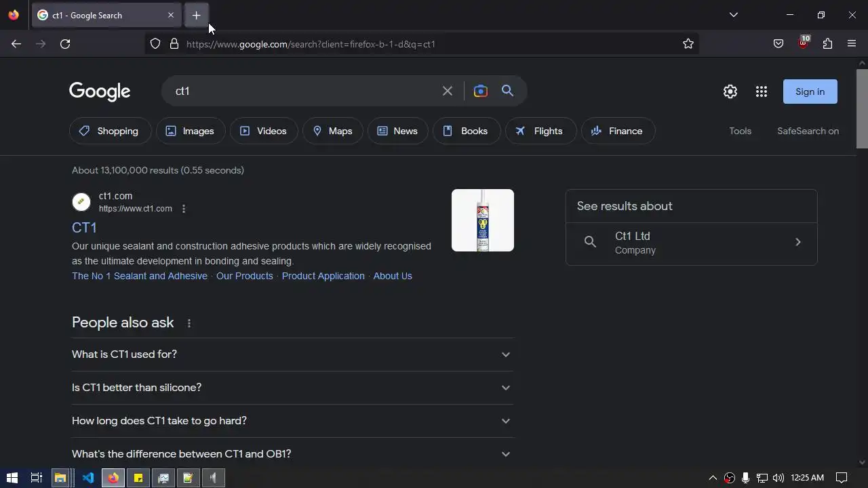Click the Google logo
This screenshot has width=868, height=488.
(x=100, y=91)
